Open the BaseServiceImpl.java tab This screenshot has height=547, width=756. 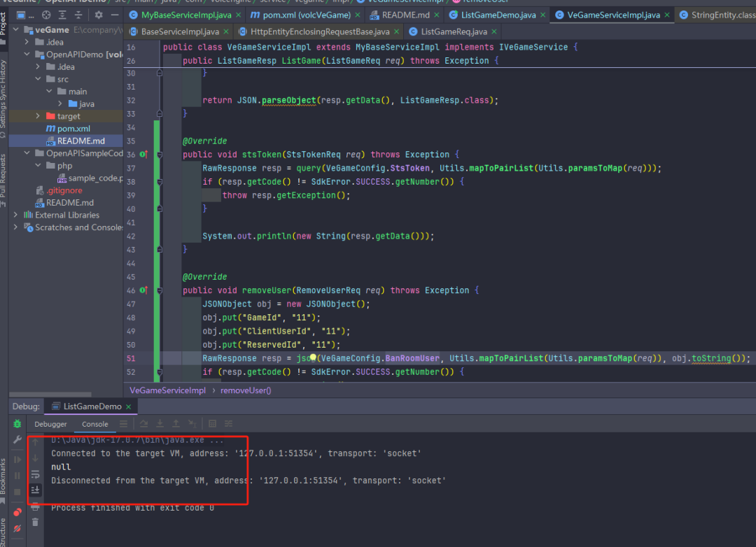click(179, 31)
